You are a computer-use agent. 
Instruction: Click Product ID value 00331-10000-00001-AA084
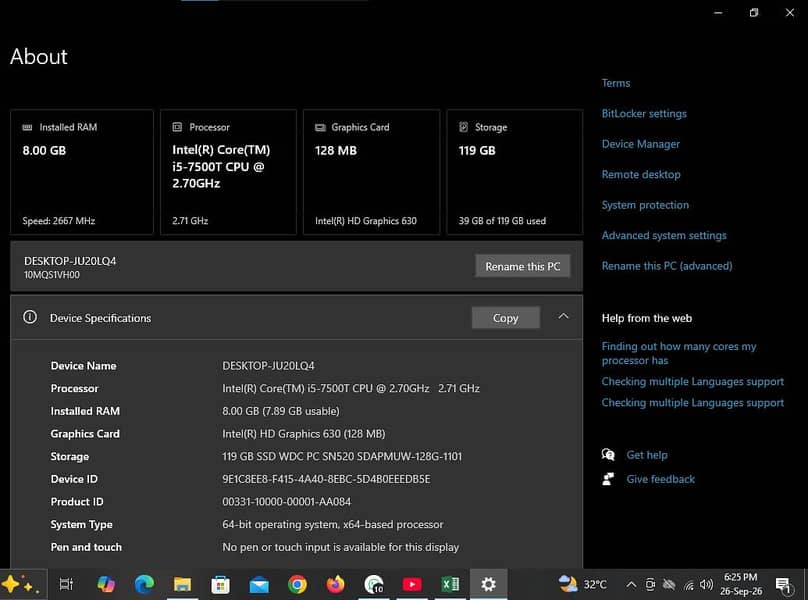[x=287, y=502]
